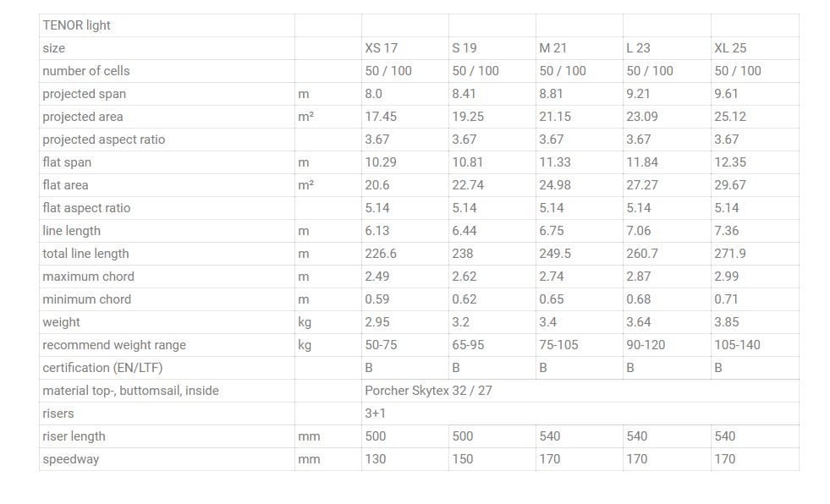Select the XL 25 size header
This screenshot has height=504, width=830.
tap(730, 48)
